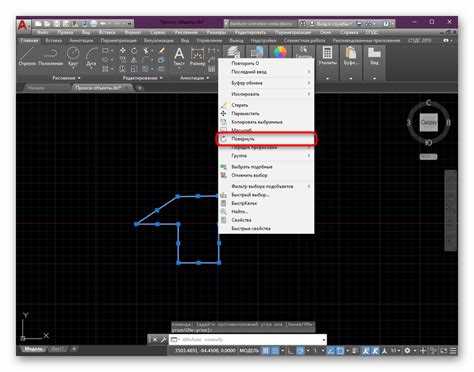The height and width of the screenshot is (372, 474).
Task: Open recent commands dropdown on command line
Action: (174, 340)
